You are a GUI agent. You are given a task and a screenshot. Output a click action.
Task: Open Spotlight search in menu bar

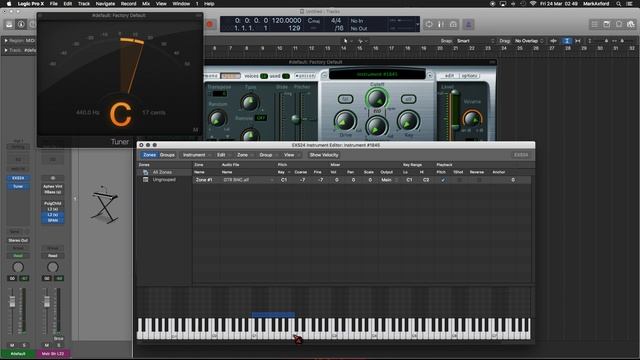point(619,4)
